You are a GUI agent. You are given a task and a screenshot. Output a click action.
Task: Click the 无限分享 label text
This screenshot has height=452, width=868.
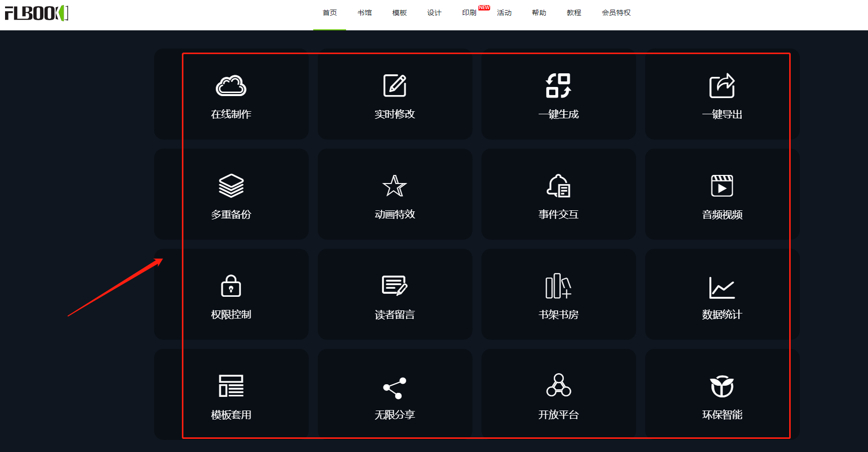tap(395, 415)
